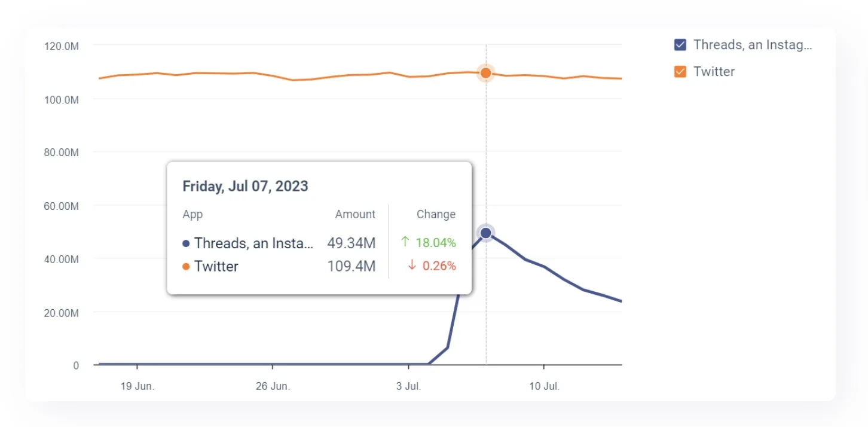Click the blue dot beside Threads in tooltip

pyautogui.click(x=186, y=243)
